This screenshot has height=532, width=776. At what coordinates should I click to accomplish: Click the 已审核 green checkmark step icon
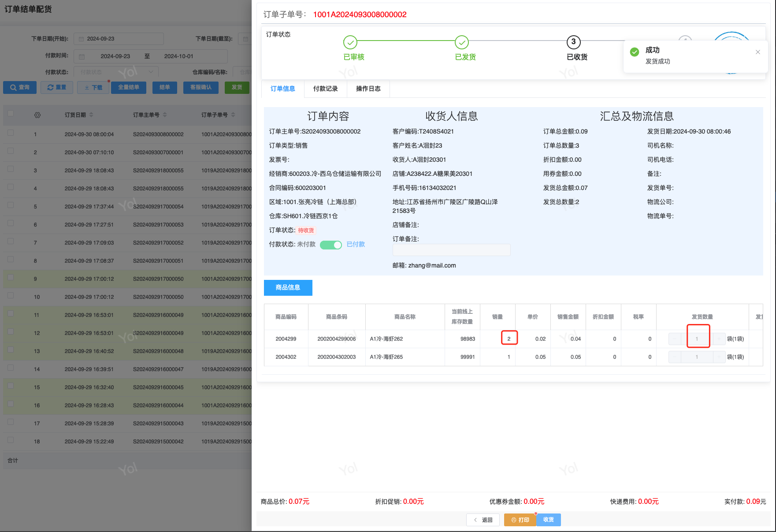[x=350, y=42]
